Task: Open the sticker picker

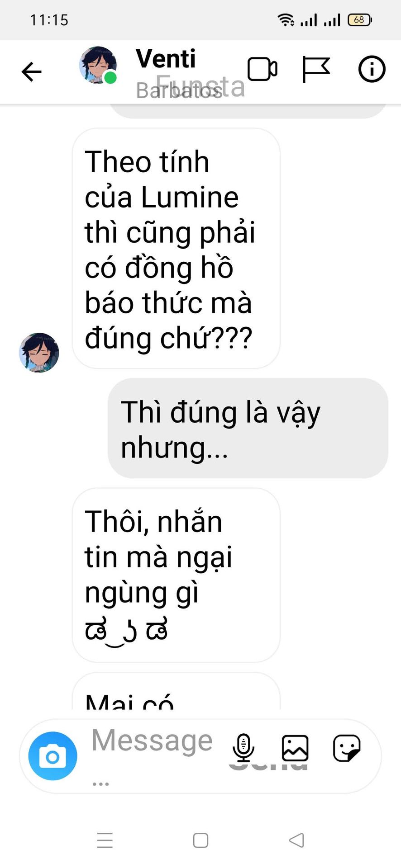Action: tap(347, 748)
